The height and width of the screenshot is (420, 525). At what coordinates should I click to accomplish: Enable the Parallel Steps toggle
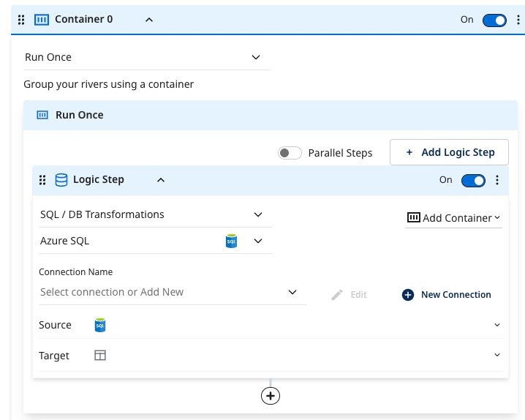click(290, 153)
